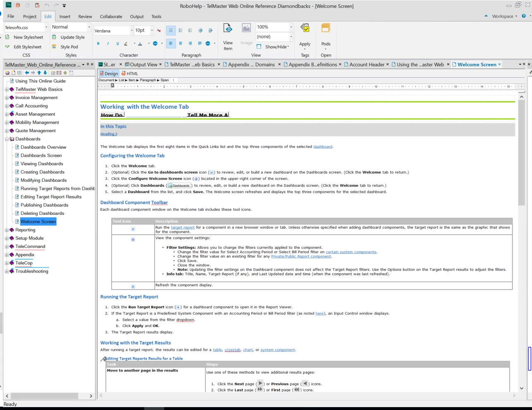Collapse the Dashboards book
Screen dimensions: 532x410
click(x=7, y=139)
